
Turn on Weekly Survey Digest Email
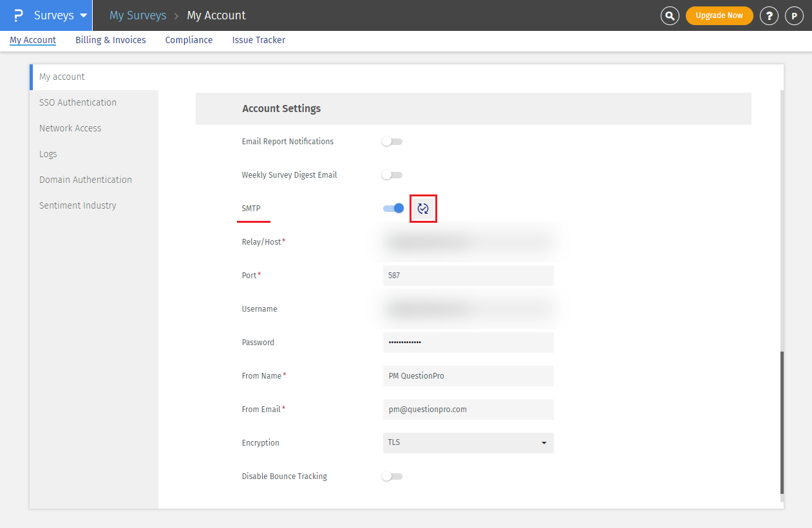pos(392,175)
